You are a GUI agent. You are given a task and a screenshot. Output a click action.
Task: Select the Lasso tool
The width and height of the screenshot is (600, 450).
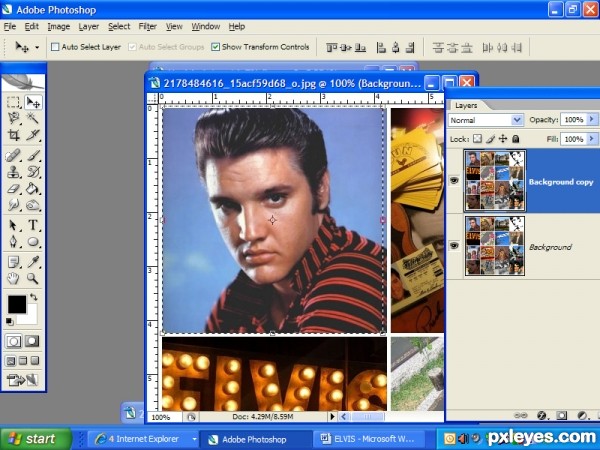click(13, 118)
